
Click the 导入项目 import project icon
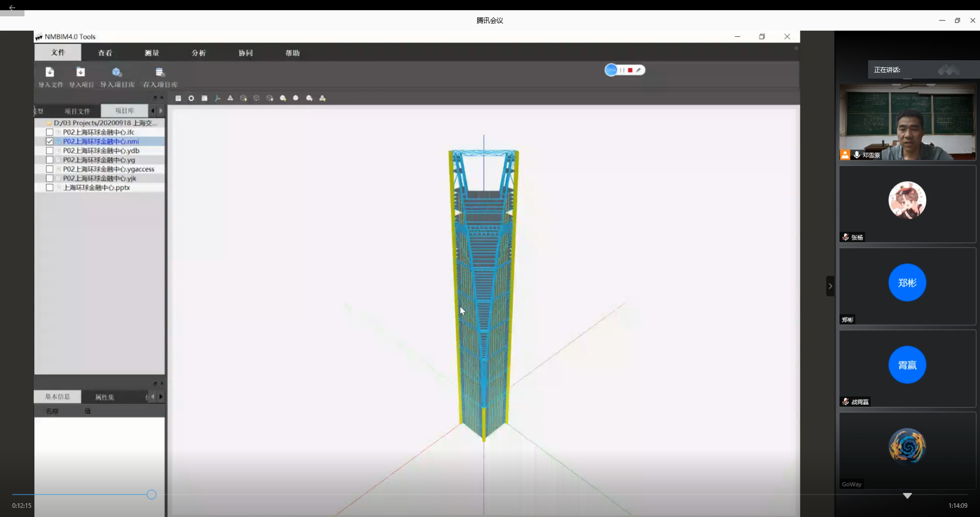pyautogui.click(x=81, y=72)
